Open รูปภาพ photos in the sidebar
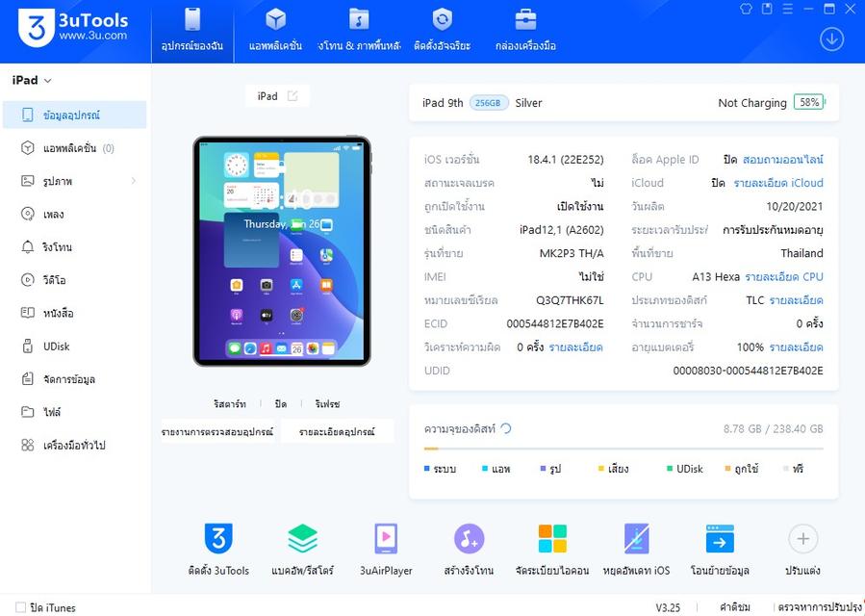Viewport: 865px width, 616px height. [x=74, y=181]
